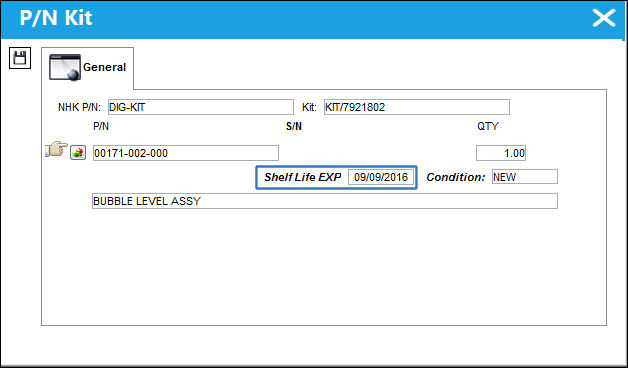The width and height of the screenshot is (628, 368).
Task: Click the BUBBLE LEVEL ASSY description field
Action: pyautogui.click(x=325, y=201)
